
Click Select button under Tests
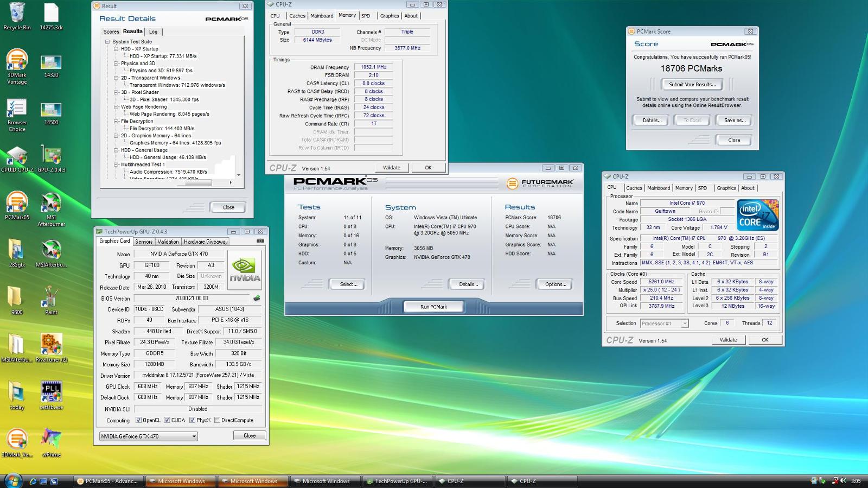click(x=348, y=284)
